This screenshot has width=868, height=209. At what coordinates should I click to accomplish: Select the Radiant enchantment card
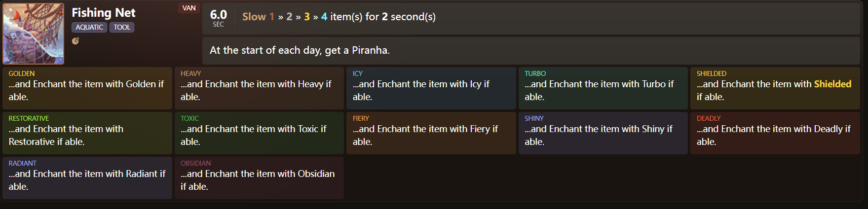[87, 178]
